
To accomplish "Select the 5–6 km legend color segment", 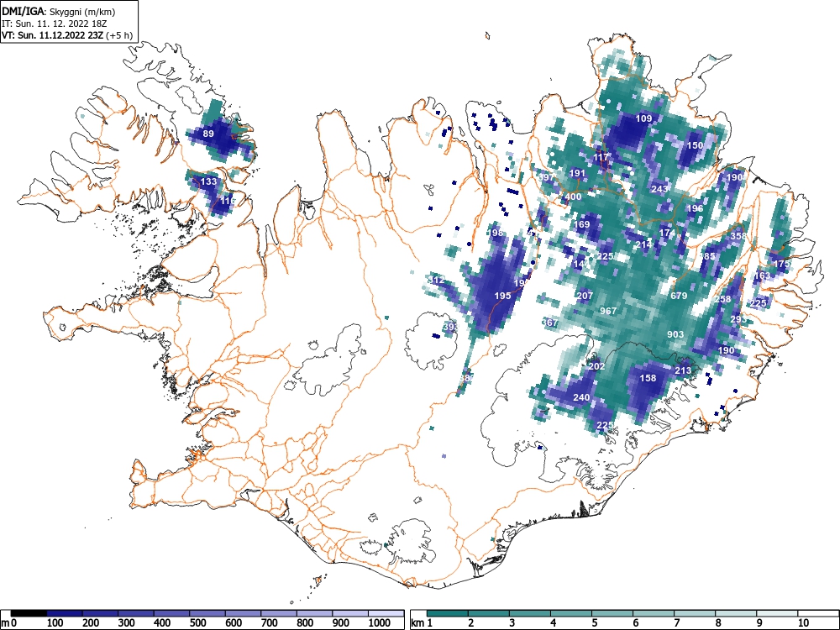I will click(x=612, y=613).
